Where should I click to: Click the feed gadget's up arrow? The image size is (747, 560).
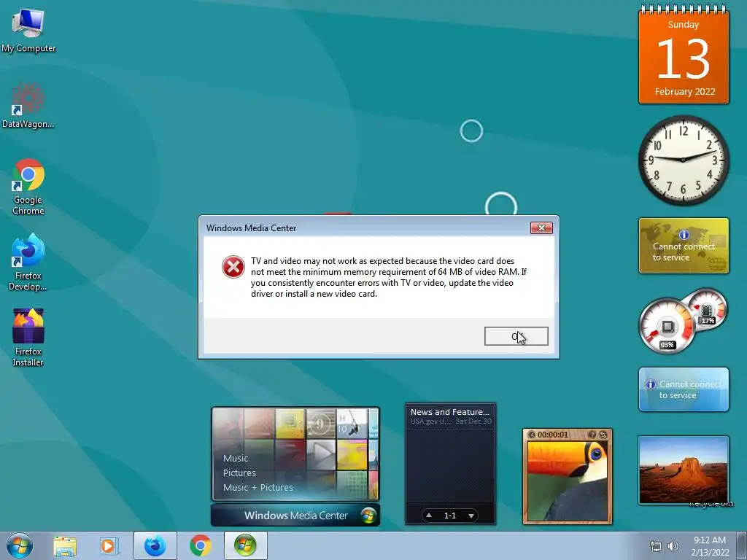pyautogui.click(x=429, y=516)
